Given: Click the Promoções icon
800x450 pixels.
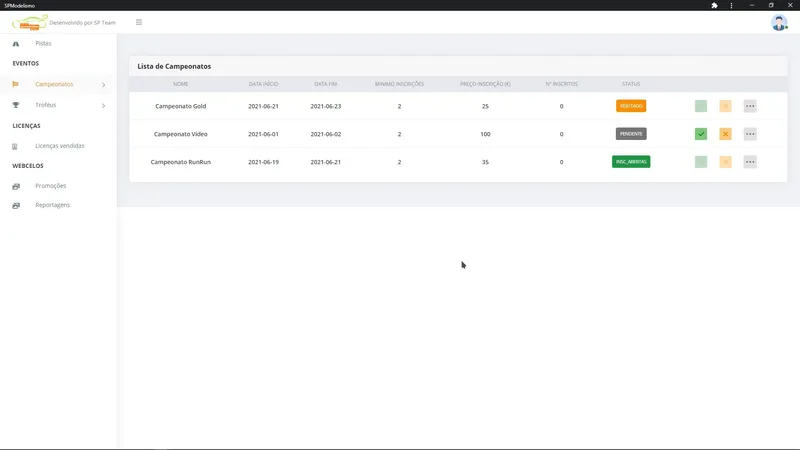Looking at the screenshot, I should (16, 186).
